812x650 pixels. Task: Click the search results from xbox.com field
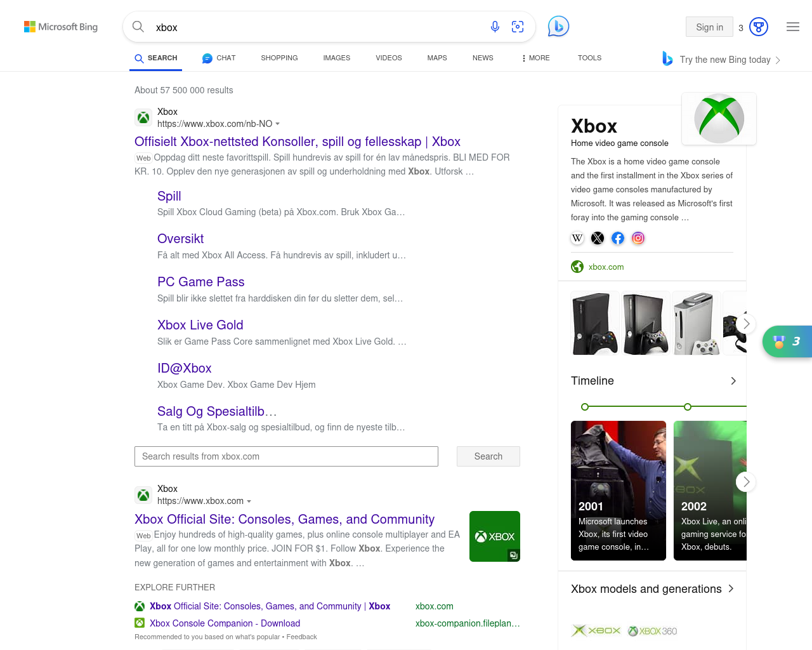(286, 456)
